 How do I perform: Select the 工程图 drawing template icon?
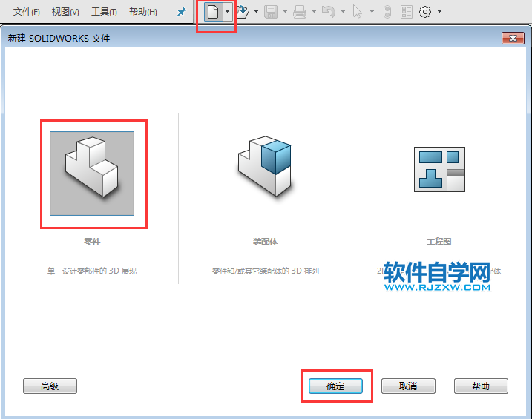coord(439,170)
